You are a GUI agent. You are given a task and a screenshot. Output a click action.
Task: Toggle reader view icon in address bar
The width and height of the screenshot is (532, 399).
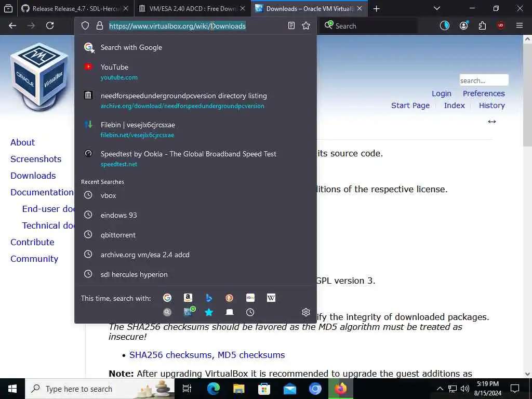tap(291, 26)
